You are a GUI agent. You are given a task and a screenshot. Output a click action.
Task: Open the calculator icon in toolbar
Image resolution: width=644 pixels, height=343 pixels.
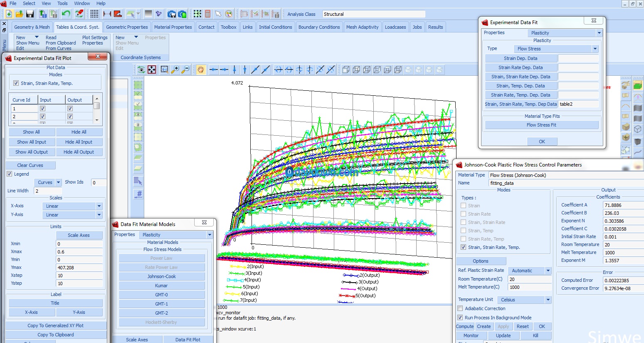click(x=208, y=14)
